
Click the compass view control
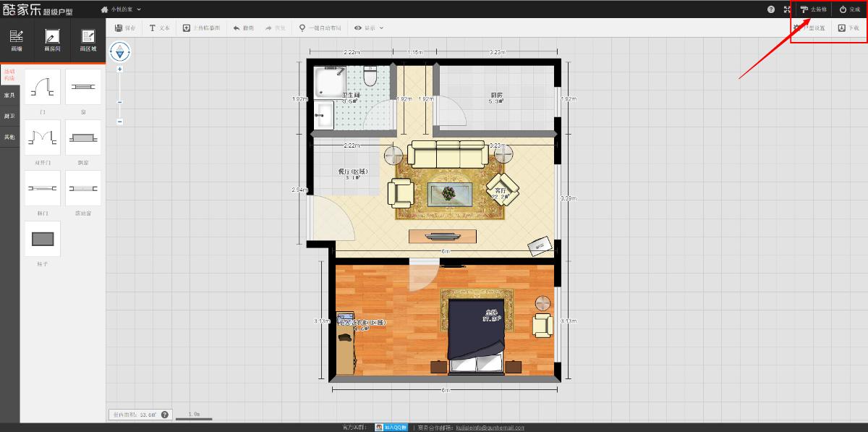[x=119, y=51]
